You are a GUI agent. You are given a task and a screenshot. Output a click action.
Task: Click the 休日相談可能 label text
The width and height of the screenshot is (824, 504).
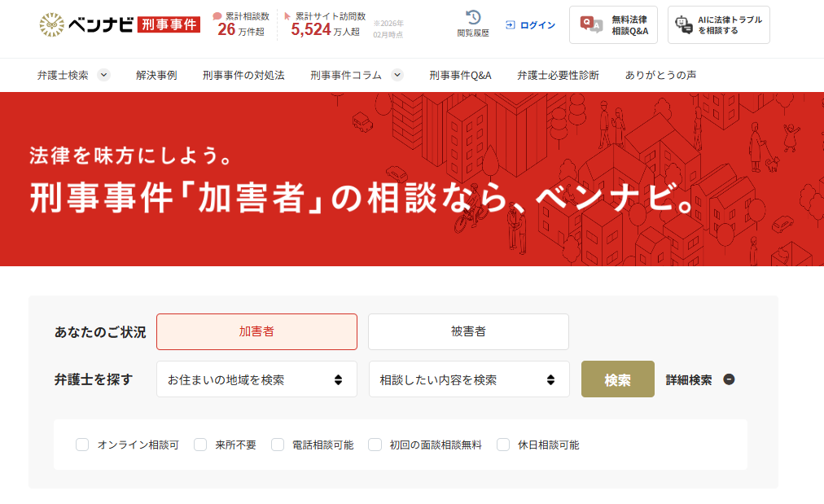click(x=549, y=445)
